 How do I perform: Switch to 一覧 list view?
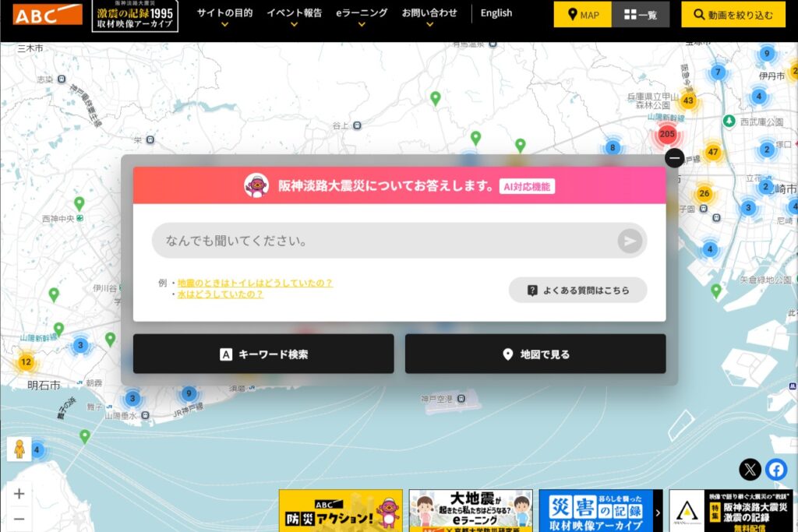[641, 15]
